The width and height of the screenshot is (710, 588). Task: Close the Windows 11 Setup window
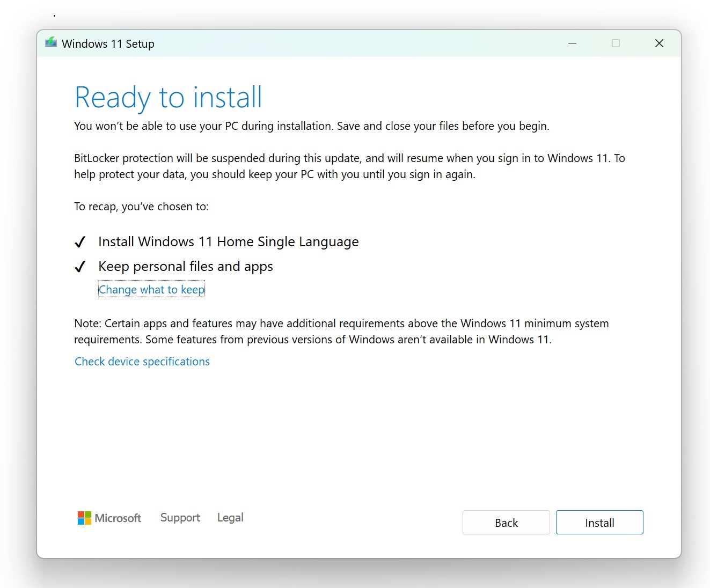point(659,43)
